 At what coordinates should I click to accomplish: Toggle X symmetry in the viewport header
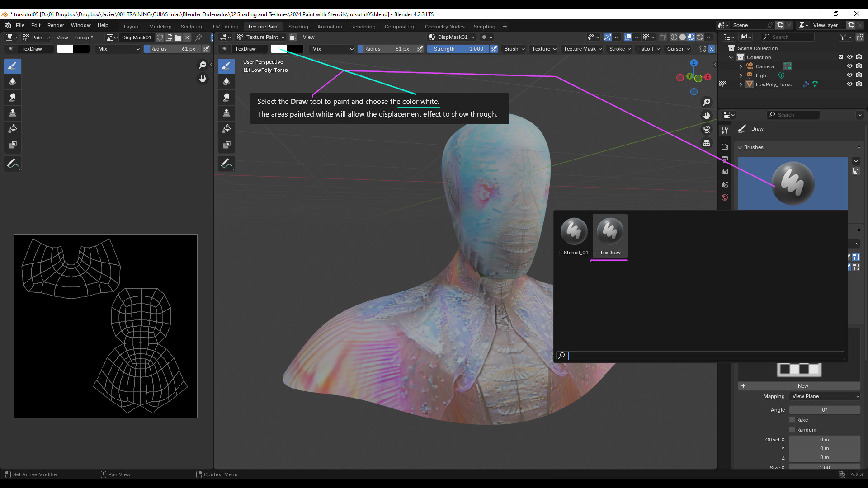(x=711, y=49)
